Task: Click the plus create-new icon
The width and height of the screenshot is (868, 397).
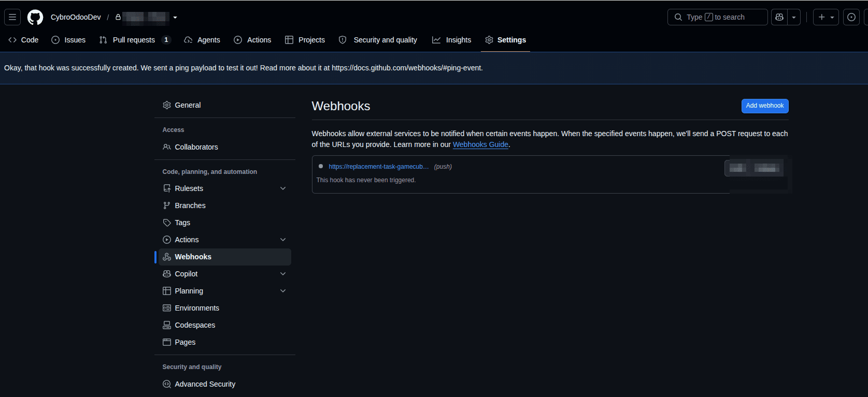Action: click(x=821, y=17)
